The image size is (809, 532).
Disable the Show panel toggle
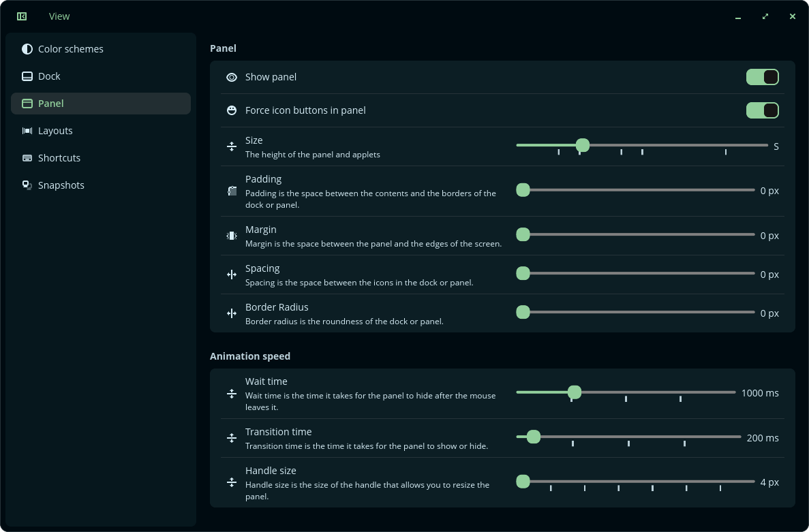coord(762,78)
